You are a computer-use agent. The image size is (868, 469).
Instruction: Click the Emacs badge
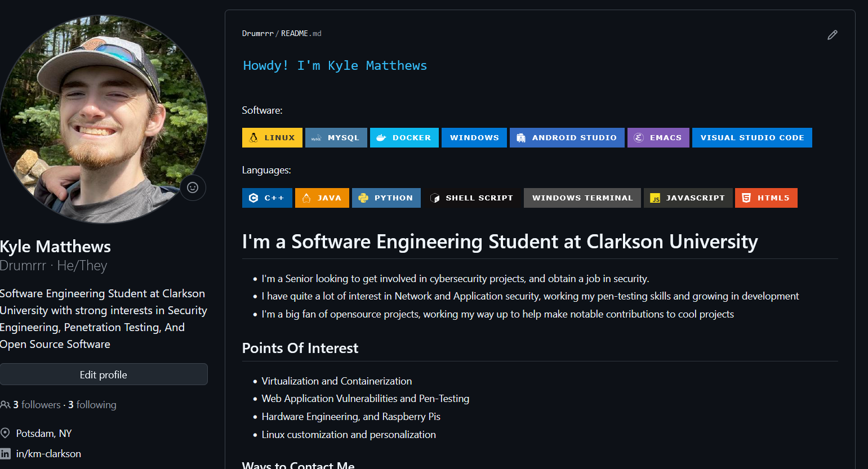click(658, 137)
